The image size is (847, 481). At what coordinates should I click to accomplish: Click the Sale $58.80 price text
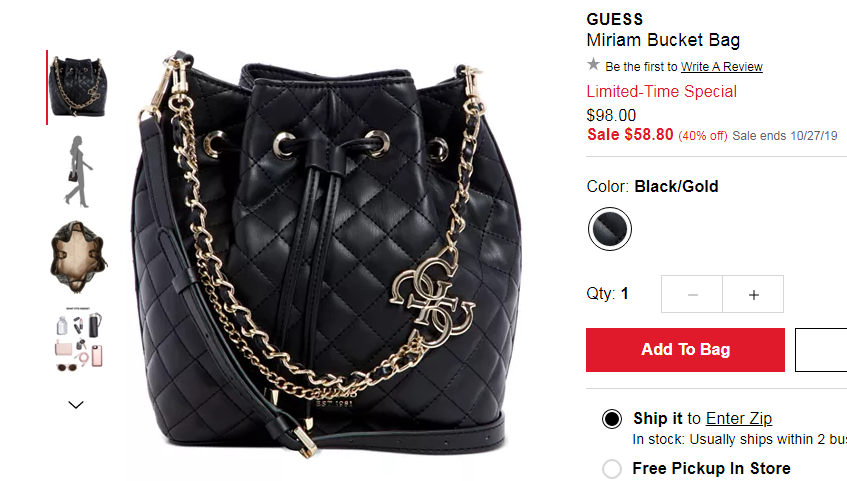630,135
